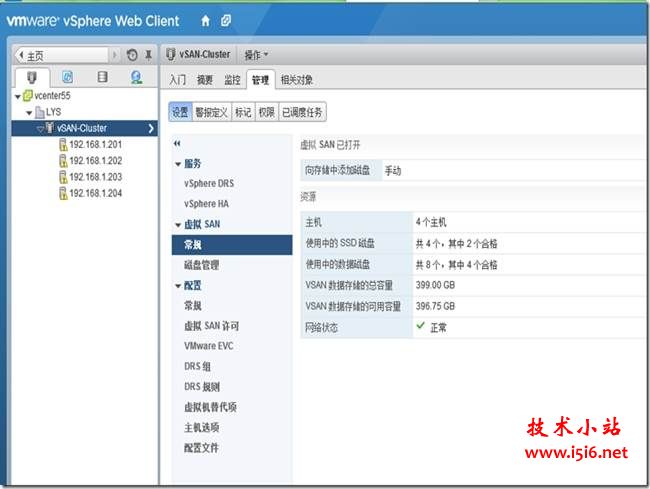Open VMware EVC settings
The width and height of the screenshot is (650, 489).
point(209,346)
